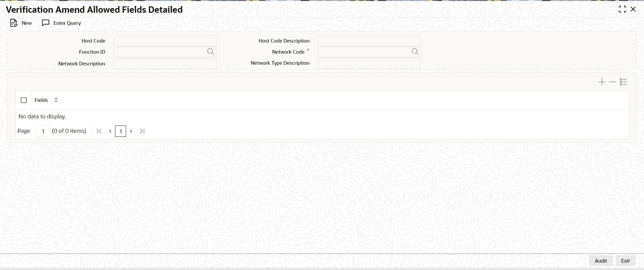Click the New toolbar label
The width and height of the screenshot is (644, 270).
tap(27, 23)
